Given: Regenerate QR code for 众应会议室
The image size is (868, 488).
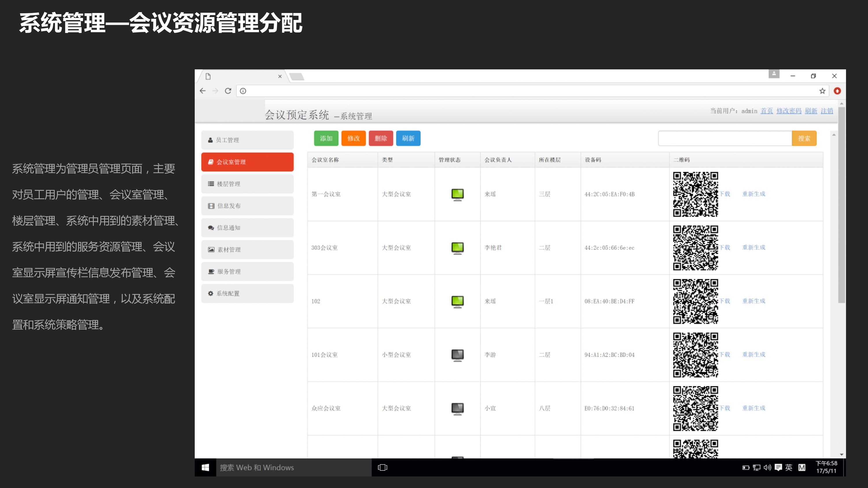Looking at the screenshot, I should point(754,408).
